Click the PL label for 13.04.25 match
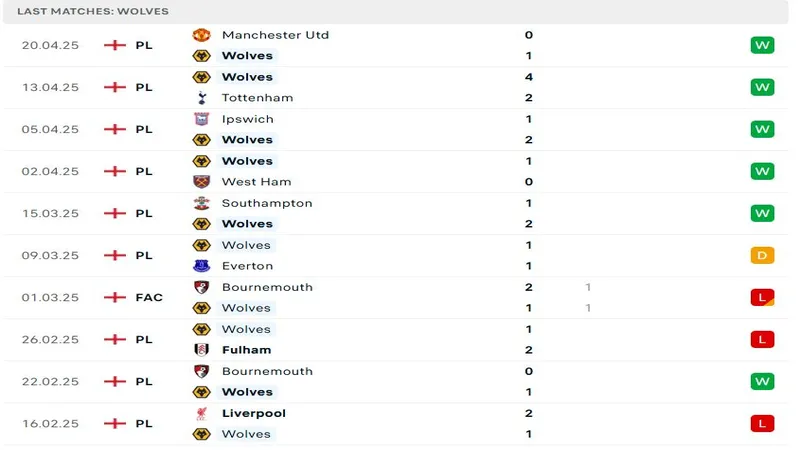The width and height of the screenshot is (800, 450). [x=144, y=87]
